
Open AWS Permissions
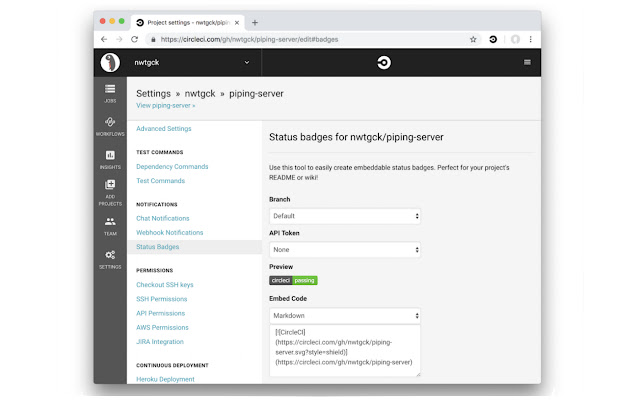click(162, 327)
